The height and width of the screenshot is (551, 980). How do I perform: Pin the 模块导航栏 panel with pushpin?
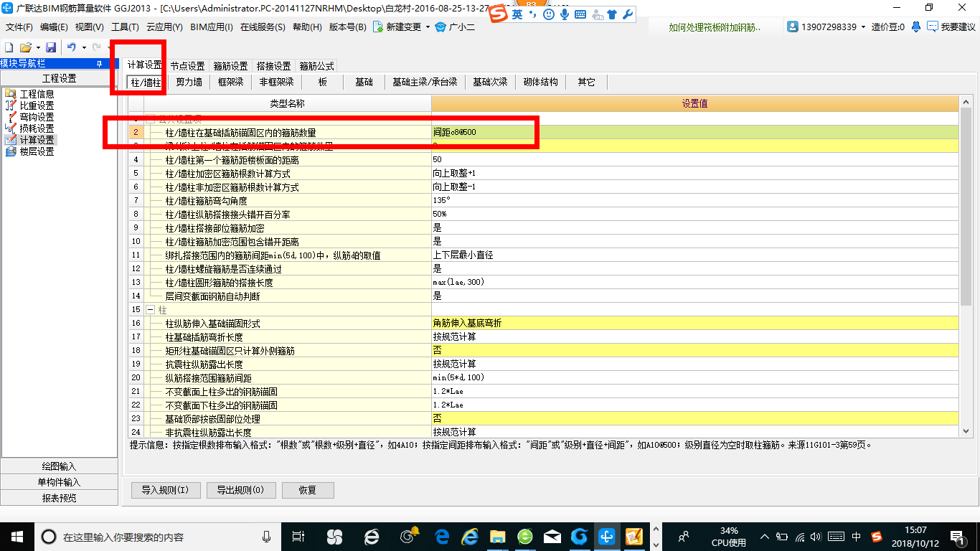98,64
